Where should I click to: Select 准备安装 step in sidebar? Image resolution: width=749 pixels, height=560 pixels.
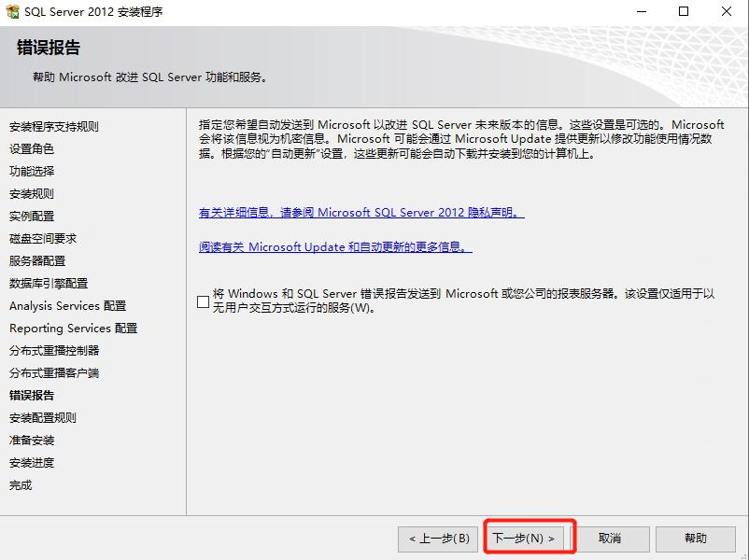(x=32, y=441)
